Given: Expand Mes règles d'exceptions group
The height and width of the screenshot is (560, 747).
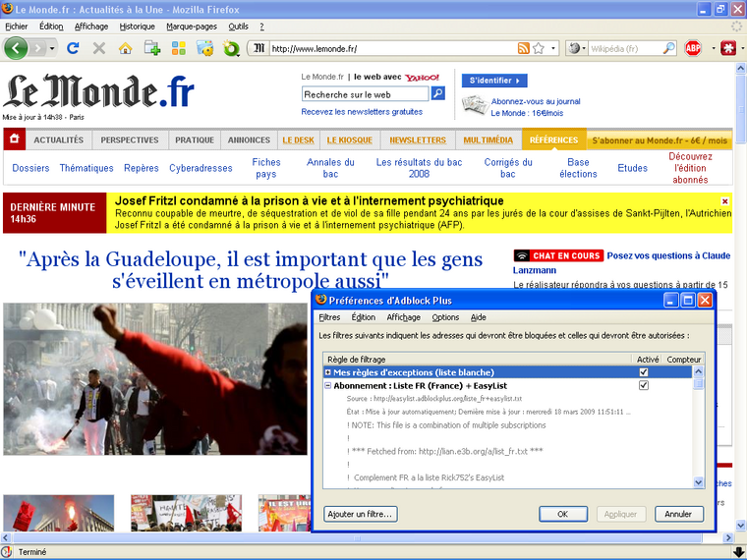Looking at the screenshot, I should coord(327,372).
